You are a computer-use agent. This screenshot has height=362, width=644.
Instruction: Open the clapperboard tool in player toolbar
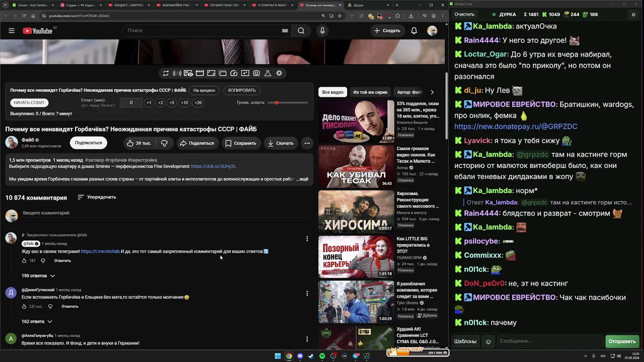tap(200, 73)
